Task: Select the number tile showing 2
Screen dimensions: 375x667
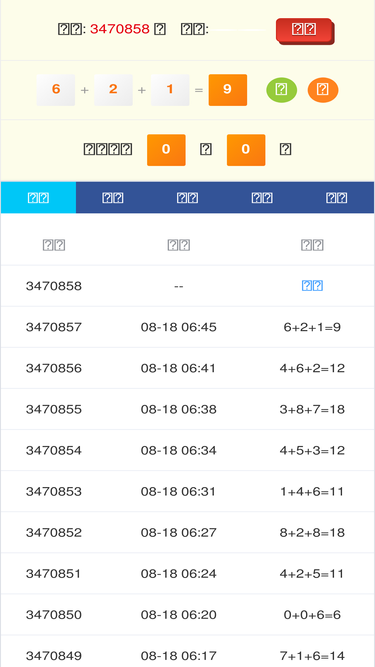Action: 113,90
